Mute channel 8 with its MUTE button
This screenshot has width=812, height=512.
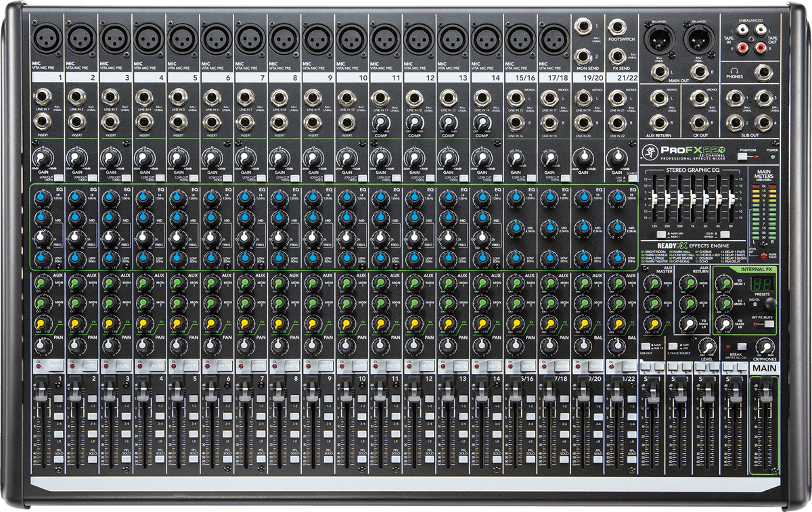(x=292, y=365)
